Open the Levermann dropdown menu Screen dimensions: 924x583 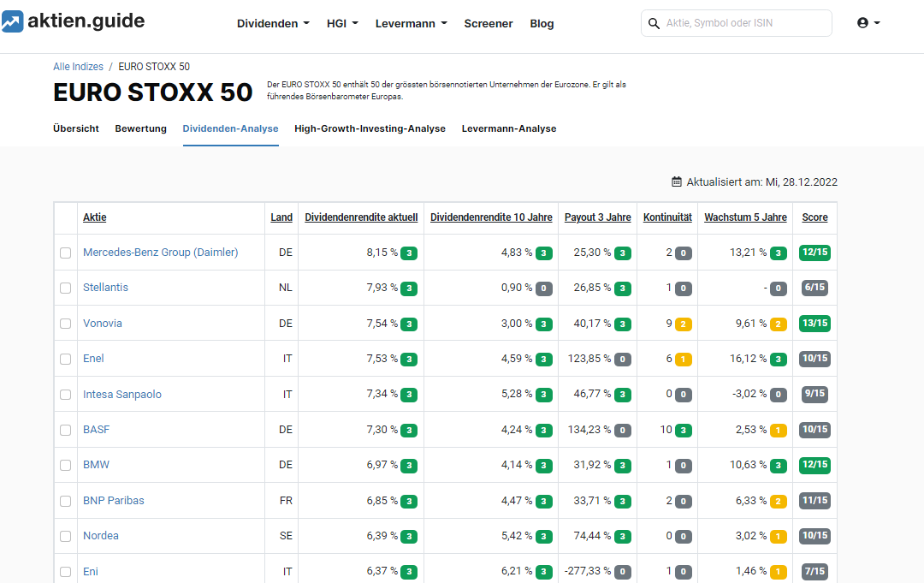[412, 24]
